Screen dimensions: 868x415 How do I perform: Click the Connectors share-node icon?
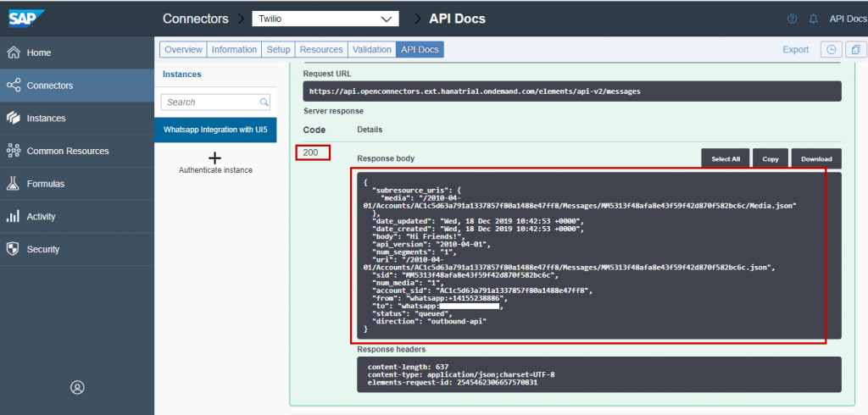(x=14, y=86)
